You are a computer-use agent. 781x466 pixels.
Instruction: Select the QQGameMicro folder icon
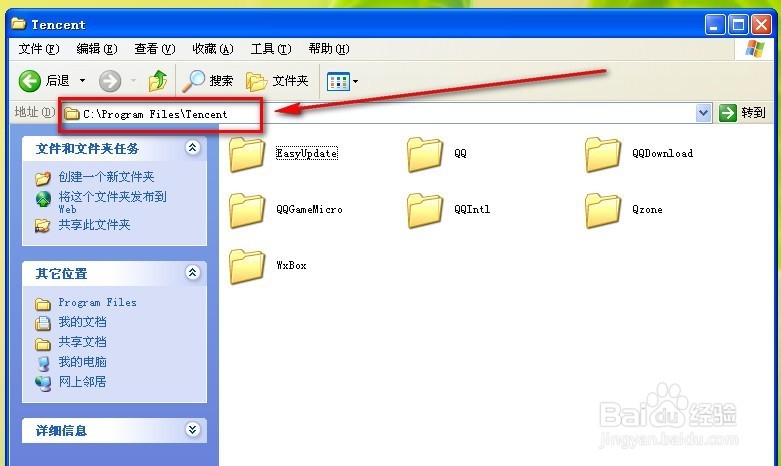tap(247, 211)
